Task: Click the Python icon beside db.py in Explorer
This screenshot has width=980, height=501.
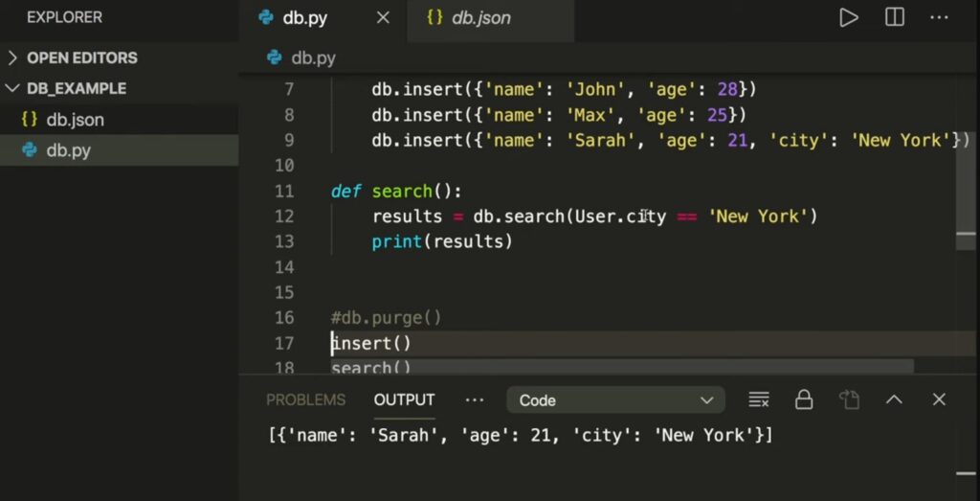Action: (30, 150)
